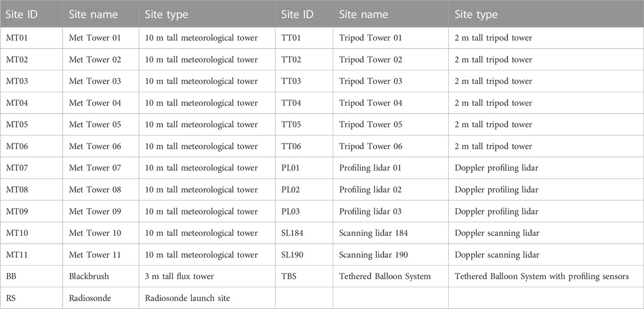
Task: Select the Radiosonde launch site cell
Action: pyautogui.click(x=206, y=298)
